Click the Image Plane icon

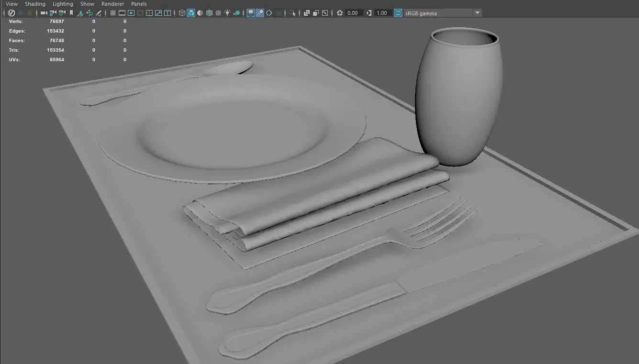click(x=80, y=13)
